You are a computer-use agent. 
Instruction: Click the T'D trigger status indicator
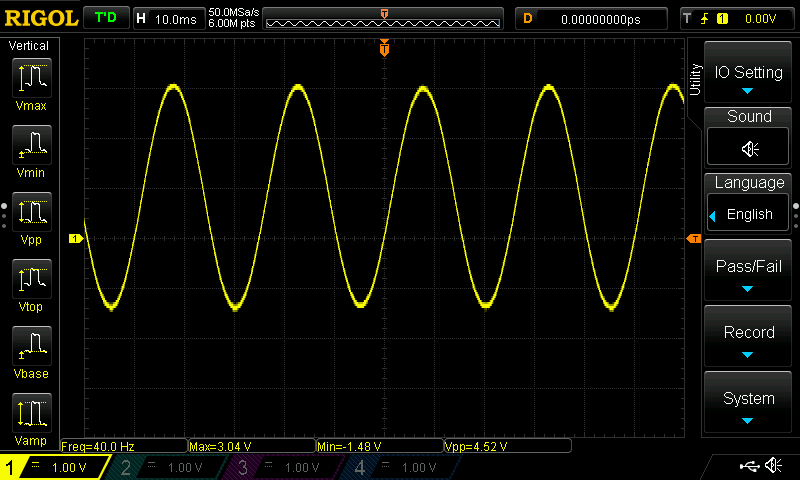coord(106,18)
